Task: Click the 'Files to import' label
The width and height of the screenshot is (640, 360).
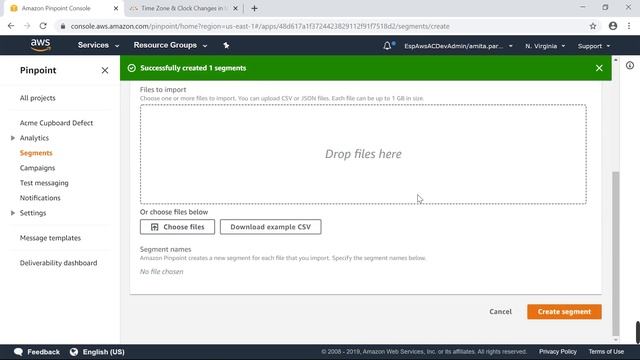Action: click(x=163, y=89)
